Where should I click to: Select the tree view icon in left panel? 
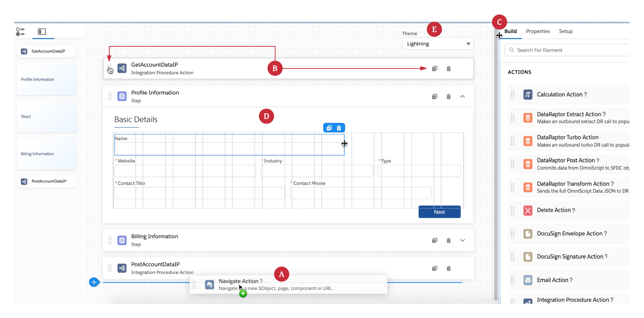[20, 32]
